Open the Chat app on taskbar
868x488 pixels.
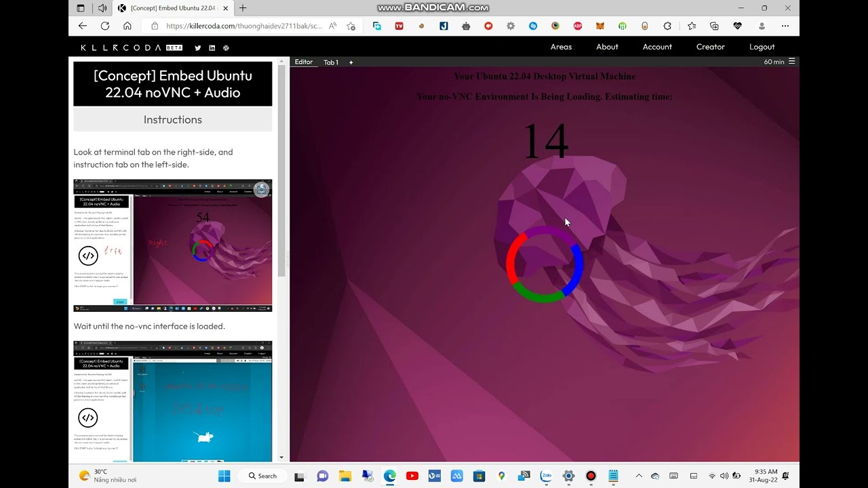[x=322, y=476]
